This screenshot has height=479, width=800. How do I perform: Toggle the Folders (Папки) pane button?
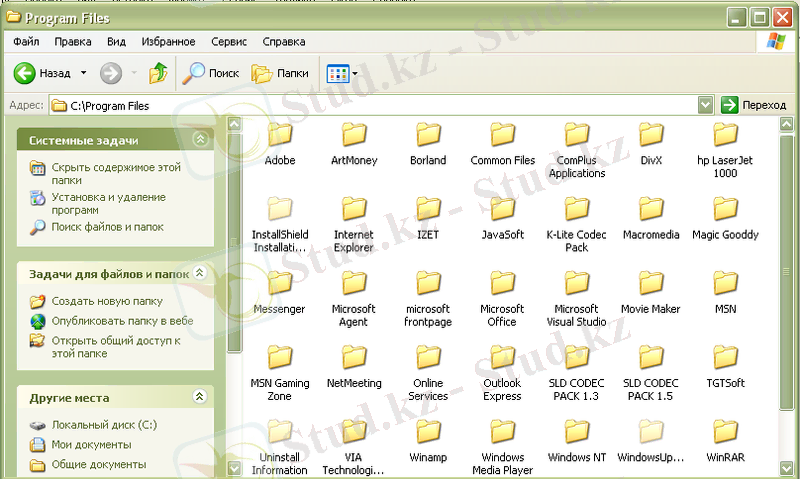click(x=280, y=73)
